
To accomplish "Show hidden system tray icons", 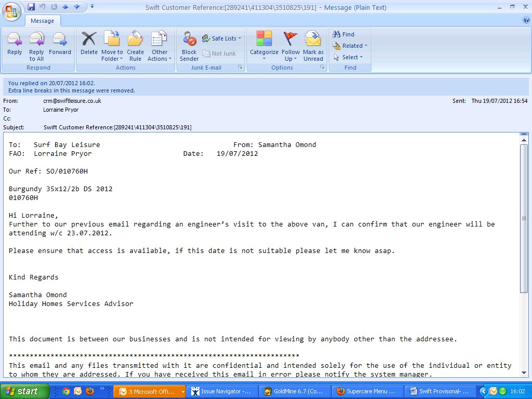I will (483, 391).
